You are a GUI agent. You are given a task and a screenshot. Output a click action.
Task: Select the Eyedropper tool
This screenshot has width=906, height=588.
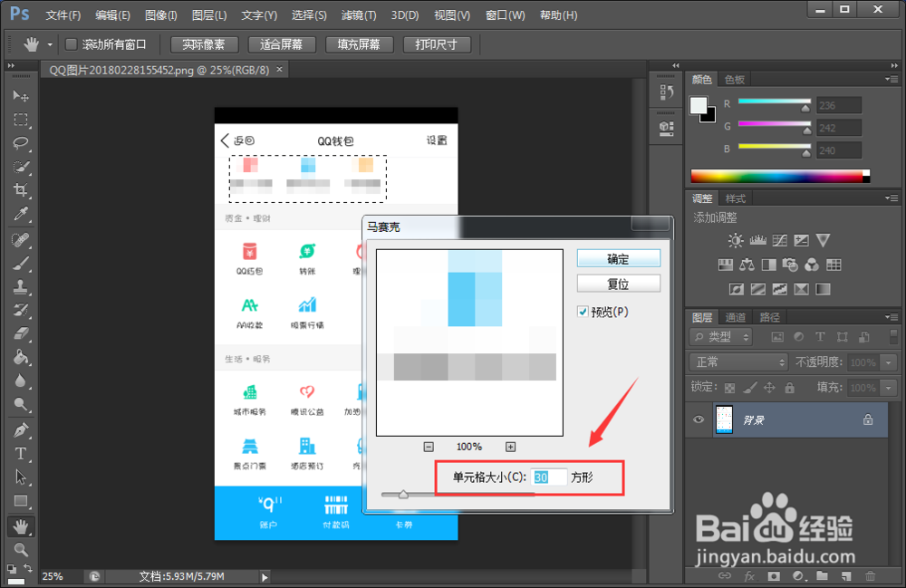click(21, 214)
